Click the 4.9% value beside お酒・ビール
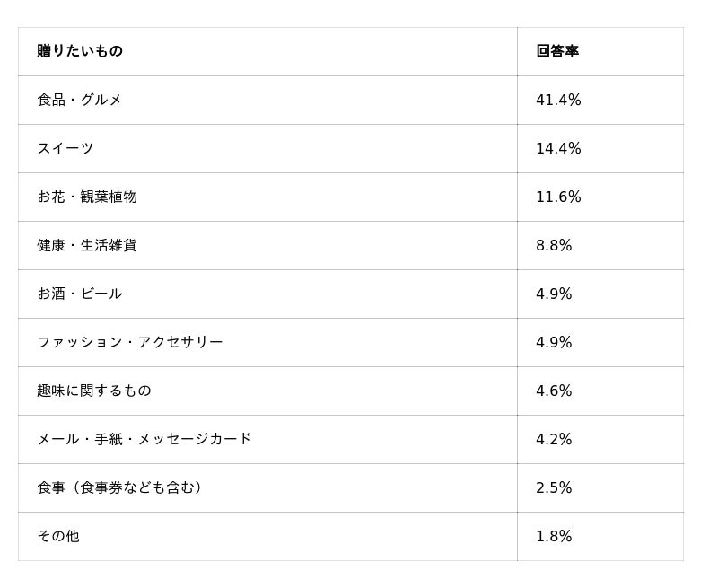 (554, 294)
